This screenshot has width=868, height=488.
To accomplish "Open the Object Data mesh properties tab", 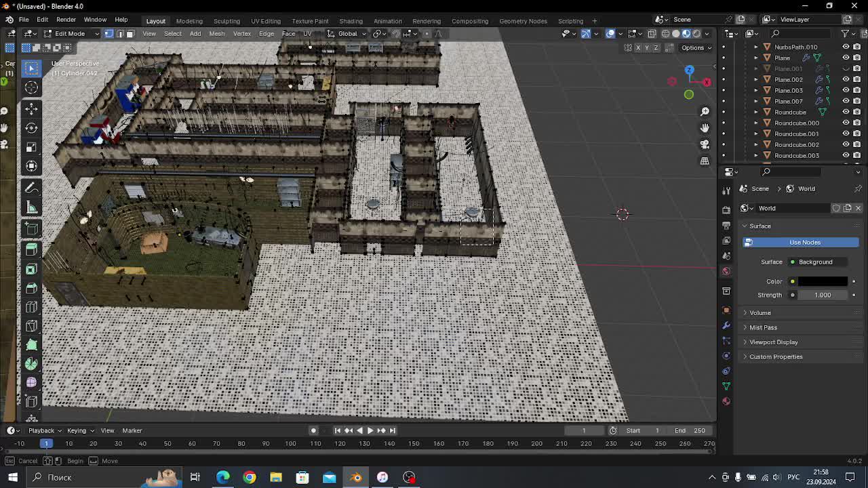I will [726, 386].
